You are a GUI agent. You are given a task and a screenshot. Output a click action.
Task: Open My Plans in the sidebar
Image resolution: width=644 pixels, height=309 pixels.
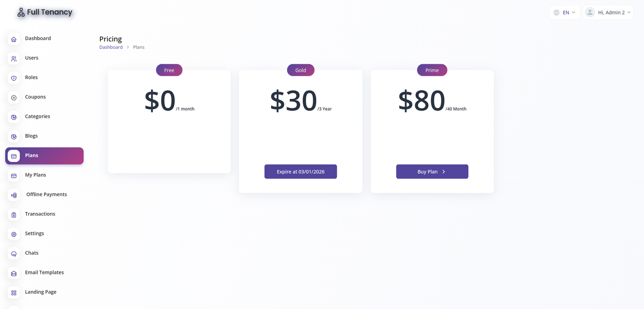coord(35,175)
